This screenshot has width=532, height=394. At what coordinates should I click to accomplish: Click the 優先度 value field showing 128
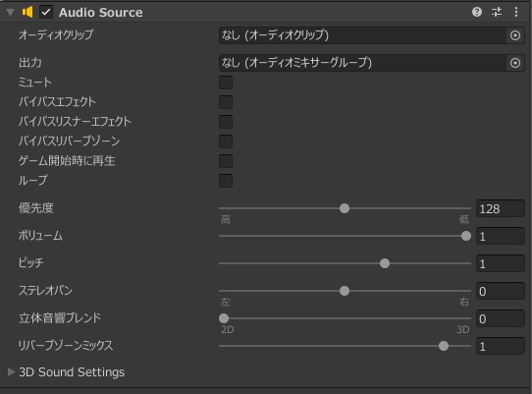tap(501, 208)
